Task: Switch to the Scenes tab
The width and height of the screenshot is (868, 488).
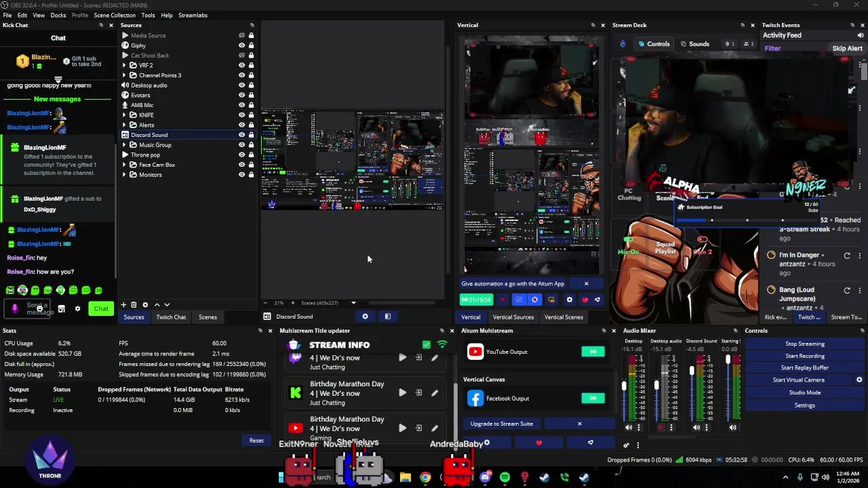Action: point(208,317)
